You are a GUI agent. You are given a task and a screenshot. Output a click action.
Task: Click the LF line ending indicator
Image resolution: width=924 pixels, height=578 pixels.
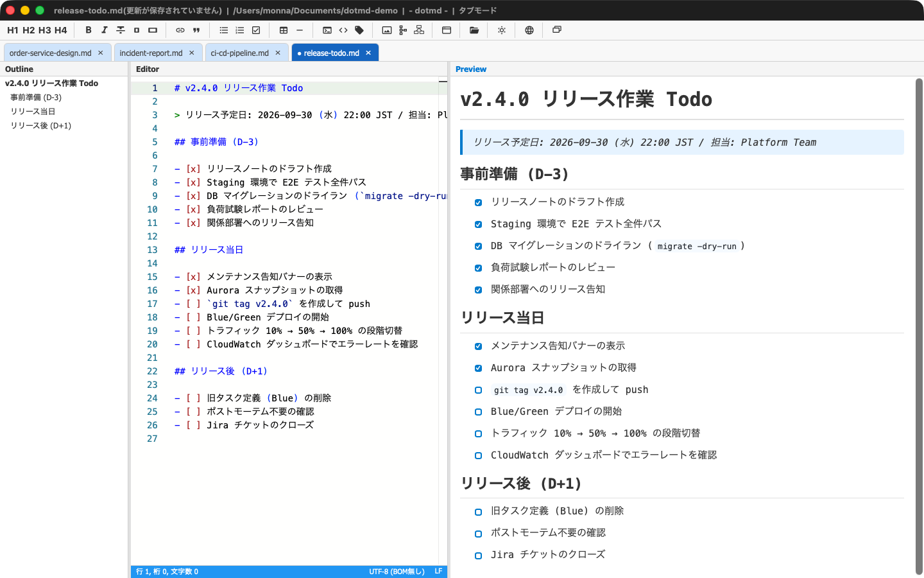click(438, 572)
